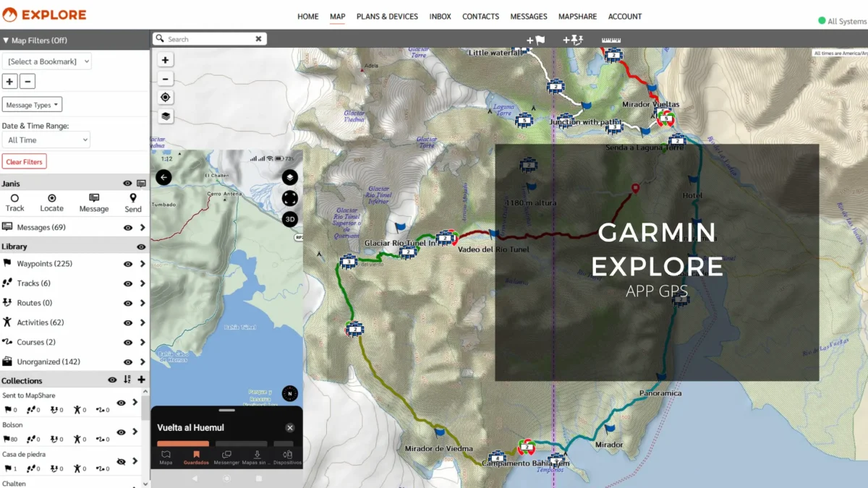Toggle visibility of Routes (0)

[128, 303]
